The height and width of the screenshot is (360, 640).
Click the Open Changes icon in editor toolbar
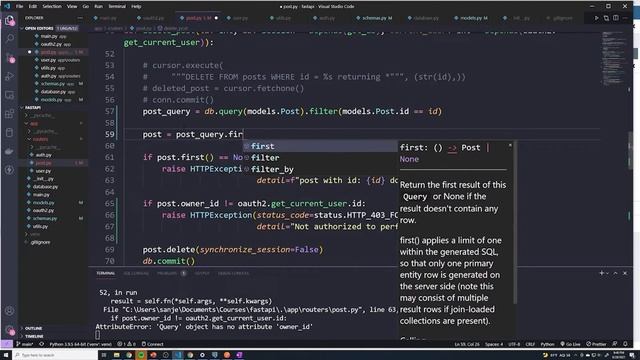pyautogui.click(x=606, y=18)
